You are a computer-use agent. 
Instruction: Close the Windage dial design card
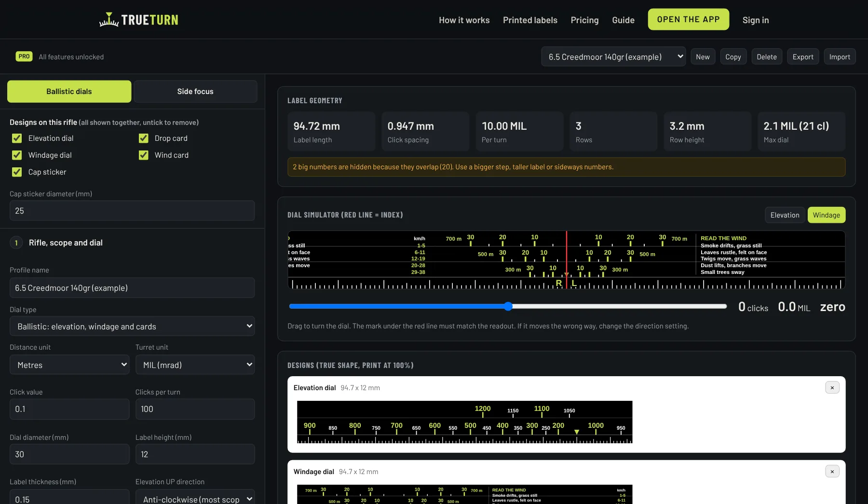832,472
